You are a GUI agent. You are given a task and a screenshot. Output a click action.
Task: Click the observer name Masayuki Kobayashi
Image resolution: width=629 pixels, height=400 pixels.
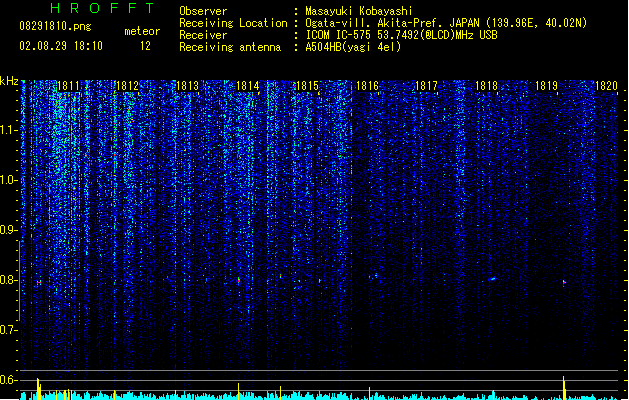(x=359, y=11)
